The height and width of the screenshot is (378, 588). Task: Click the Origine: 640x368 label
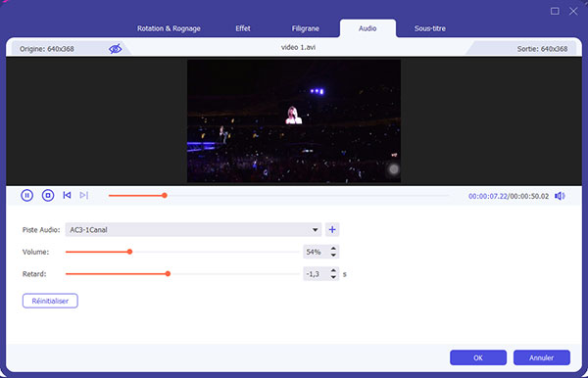tap(47, 49)
